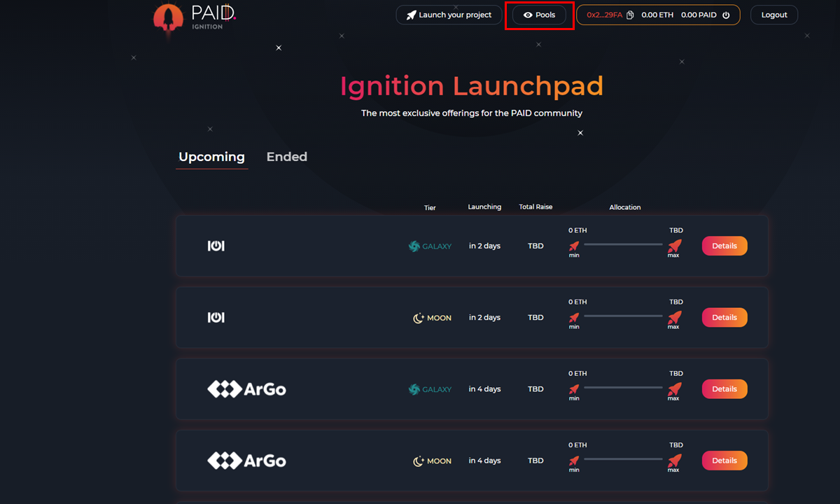Switch to the Upcoming tab
This screenshot has width=840, height=504.
(211, 157)
